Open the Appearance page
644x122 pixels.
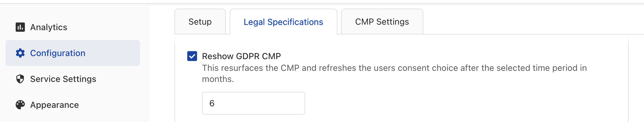click(54, 105)
